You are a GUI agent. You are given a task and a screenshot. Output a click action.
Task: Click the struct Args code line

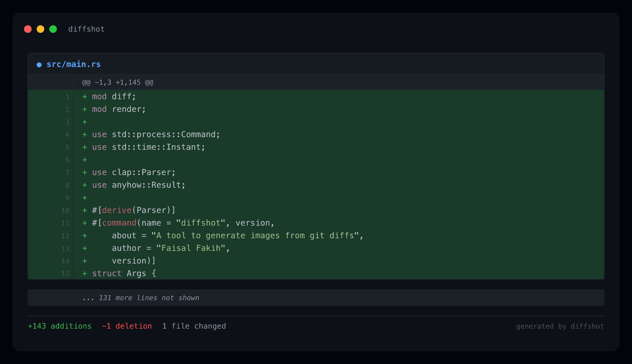click(124, 273)
